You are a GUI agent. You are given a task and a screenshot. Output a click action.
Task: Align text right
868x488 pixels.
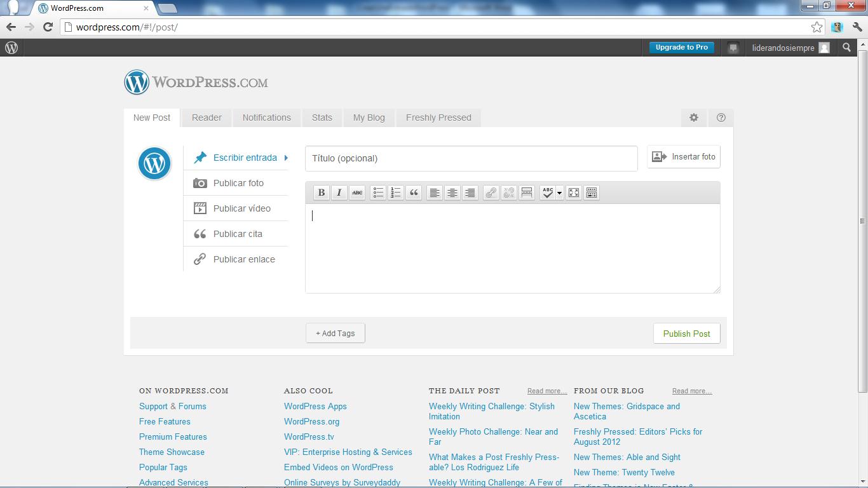coord(470,193)
